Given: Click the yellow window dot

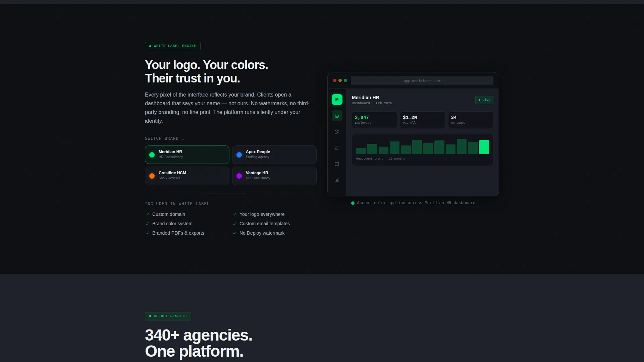Looking at the screenshot, I should [x=340, y=80].
